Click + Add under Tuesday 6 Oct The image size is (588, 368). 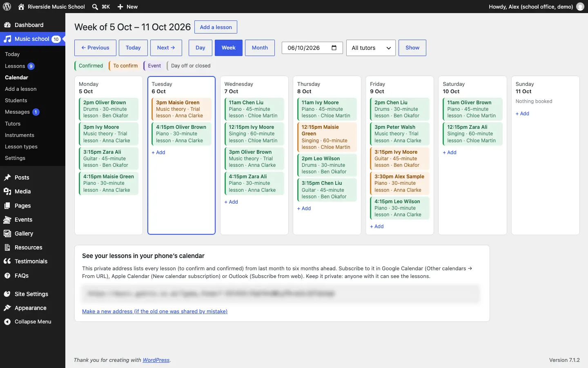[x=158, y=153]
